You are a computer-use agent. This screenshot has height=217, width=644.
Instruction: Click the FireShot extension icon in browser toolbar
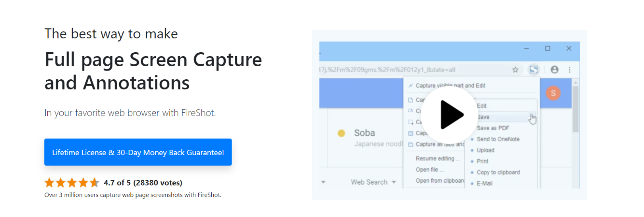[534, 70]
